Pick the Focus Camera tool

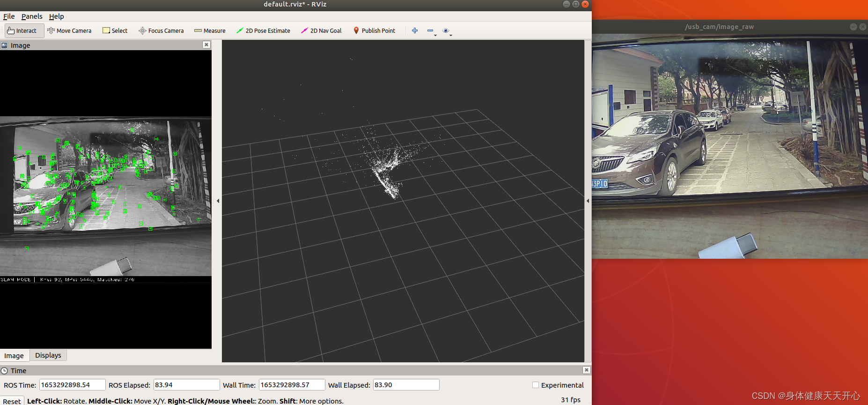coord(161,31)
